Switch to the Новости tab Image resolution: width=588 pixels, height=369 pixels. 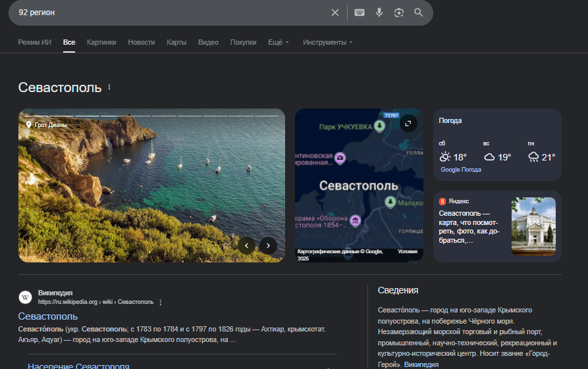pos(142,42)
